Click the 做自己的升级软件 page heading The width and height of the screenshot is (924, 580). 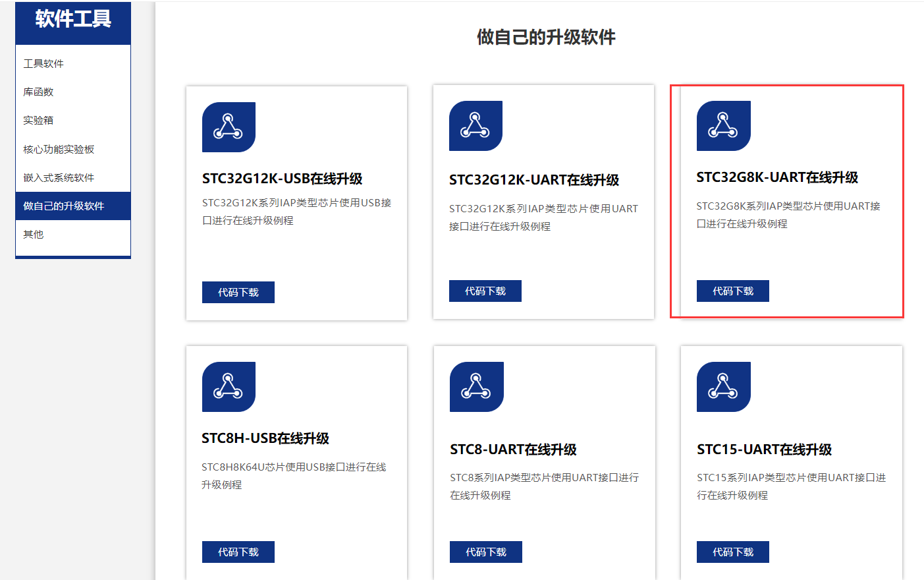click(x=546, y=37)
